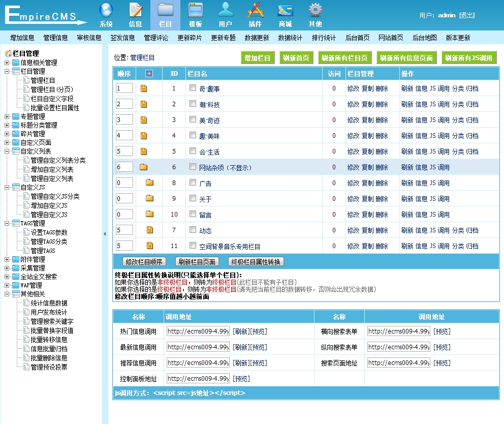Expand the 信息相关管理 tree node
The height and width of the screenshot is (424, 504).
7,63
